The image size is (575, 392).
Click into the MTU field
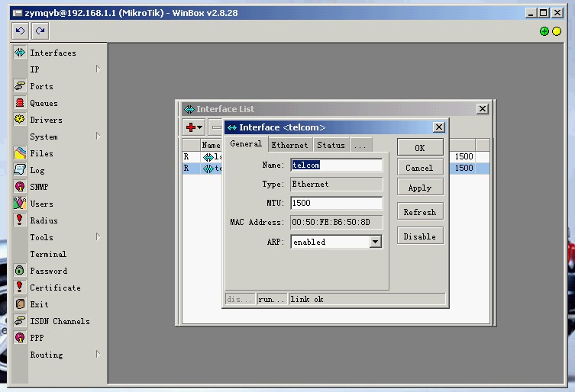pyautogui.click(x=337, y=203)
